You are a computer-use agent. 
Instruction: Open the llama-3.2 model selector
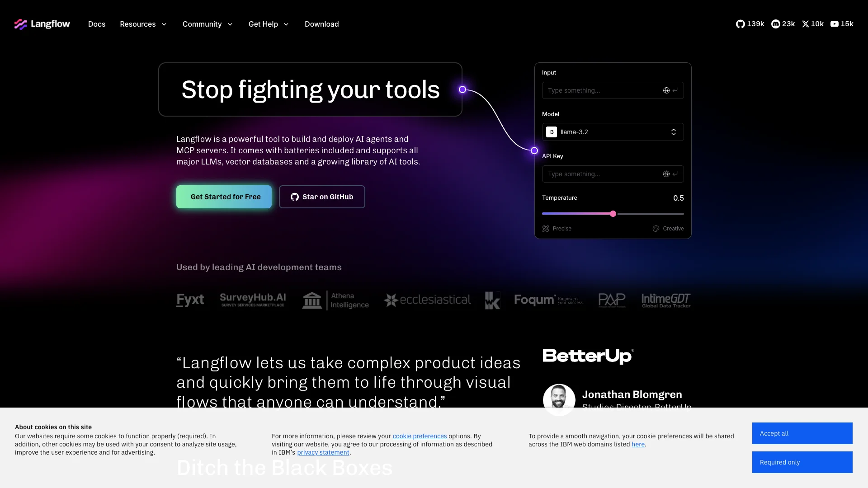click(613, 132)
